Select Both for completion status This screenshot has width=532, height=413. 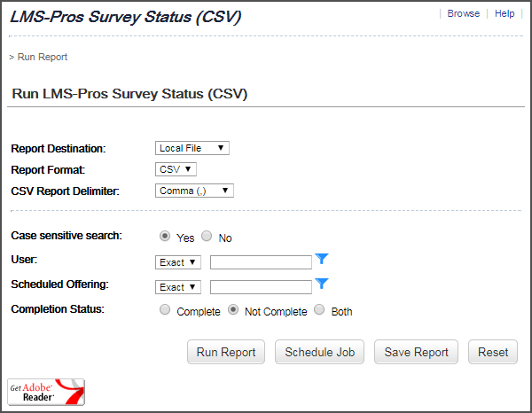coord(319,311)
